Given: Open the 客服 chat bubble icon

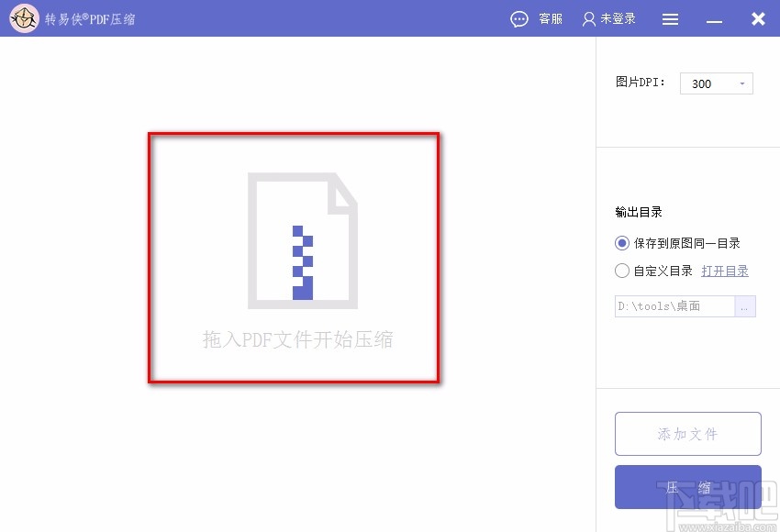Looking at the screenshot, I should (519, 18).
